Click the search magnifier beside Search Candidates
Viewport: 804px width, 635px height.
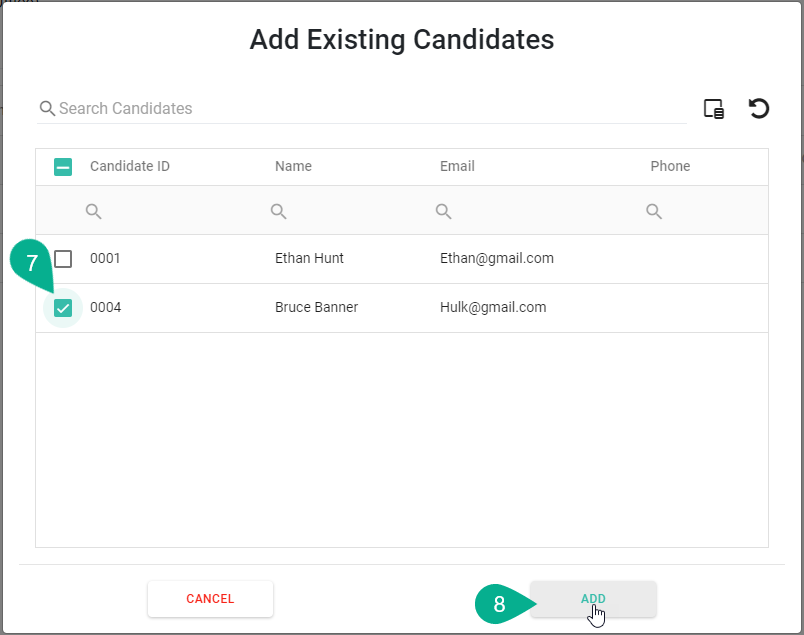pyautogui.click(x=47, y=108)
